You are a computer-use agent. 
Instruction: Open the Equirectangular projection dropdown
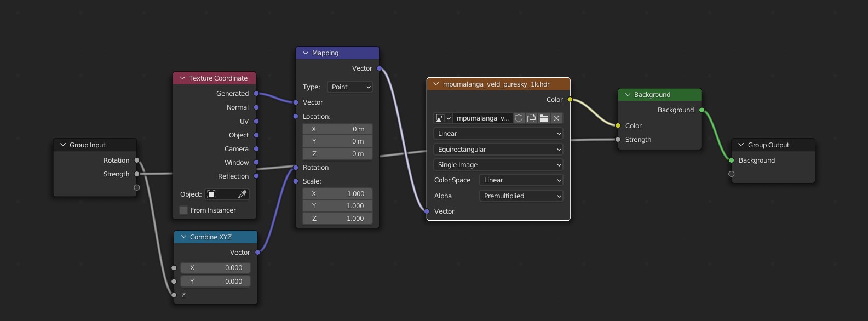coord(498,150)
